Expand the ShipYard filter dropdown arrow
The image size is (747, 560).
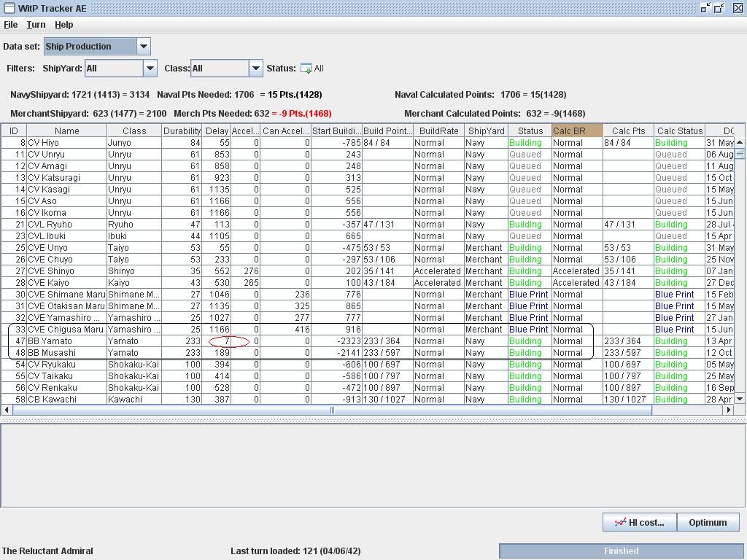pos(150,69)
